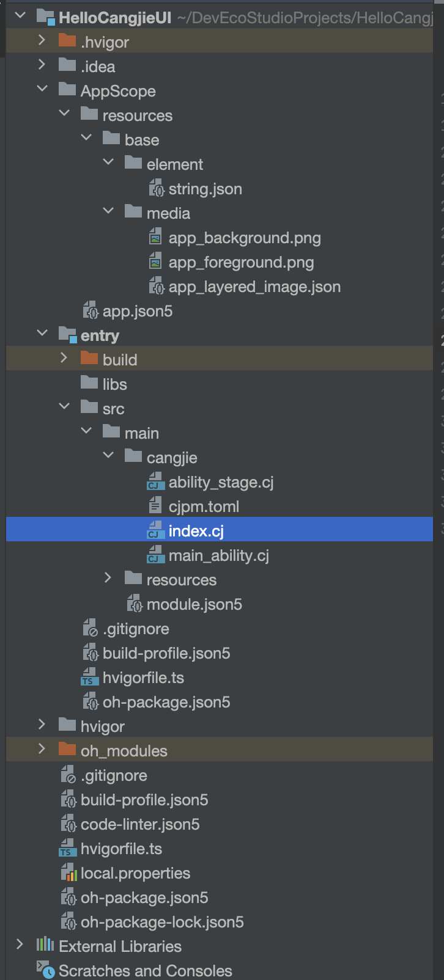Click the entry hvigorfile.ts TypeScript icon
Viewport: 444px width, 980px height.
89,678
